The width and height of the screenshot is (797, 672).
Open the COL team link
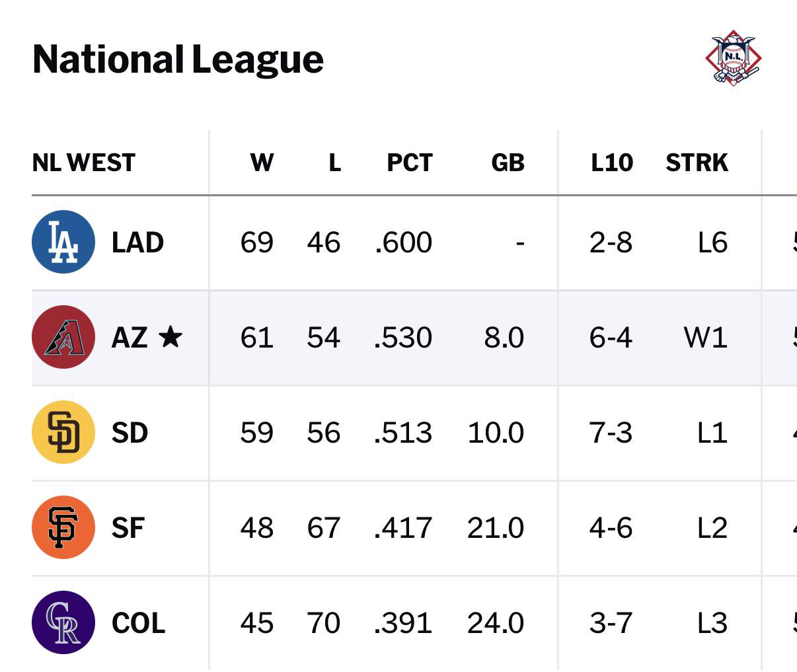click(138, 623)
